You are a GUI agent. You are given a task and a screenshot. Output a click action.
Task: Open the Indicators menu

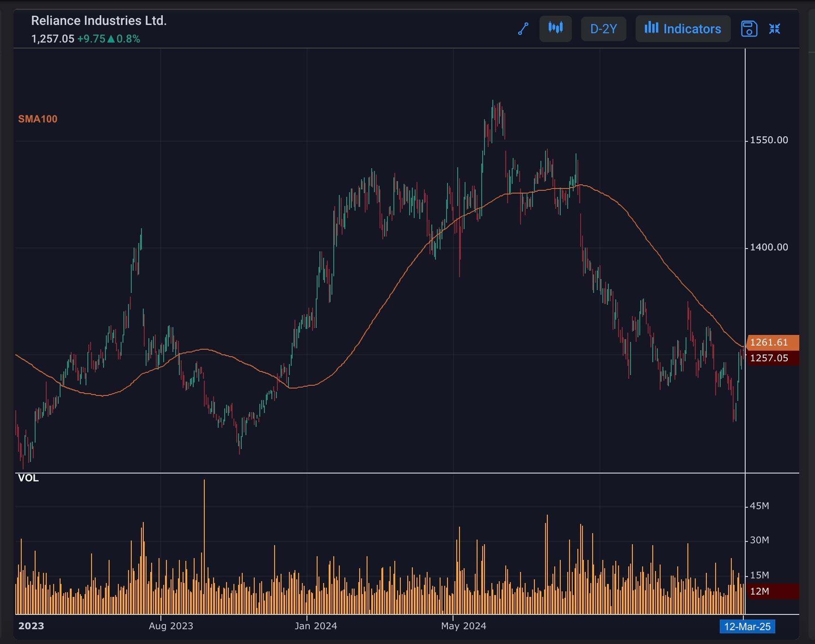[x=683, y=29]
